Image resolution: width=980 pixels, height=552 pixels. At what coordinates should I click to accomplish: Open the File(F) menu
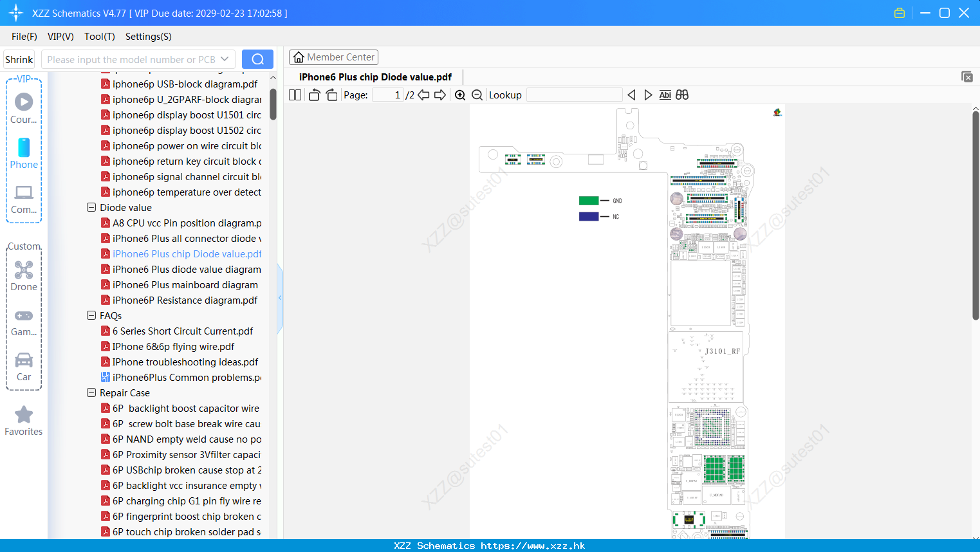point(24,37)
